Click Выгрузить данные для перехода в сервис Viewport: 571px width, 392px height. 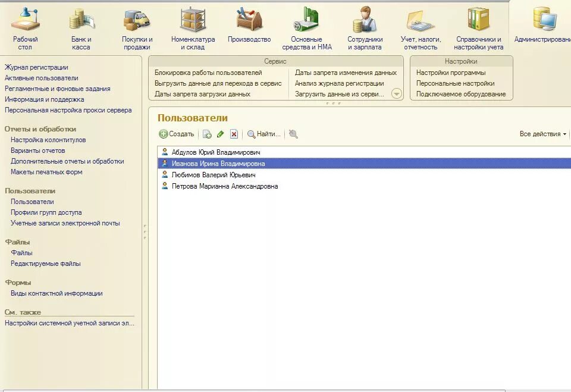click(x=218, y=83)
